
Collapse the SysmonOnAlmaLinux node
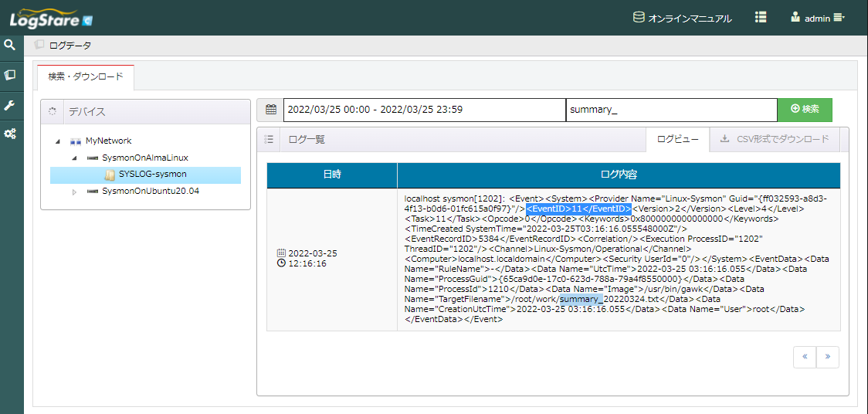tap(74, 158)
